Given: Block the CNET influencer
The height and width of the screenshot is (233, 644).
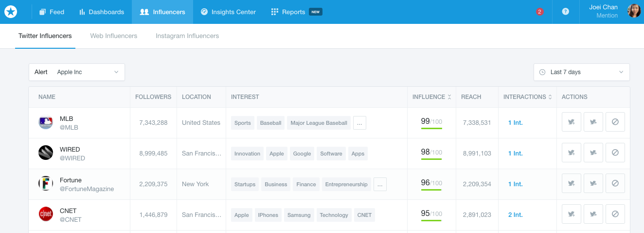Looking at the screenshot, I should coord(615,214).
